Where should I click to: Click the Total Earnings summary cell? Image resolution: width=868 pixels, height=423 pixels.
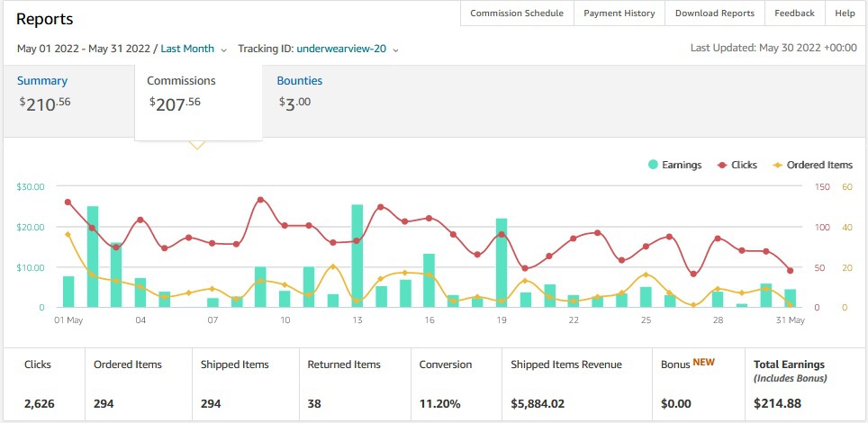805,383
